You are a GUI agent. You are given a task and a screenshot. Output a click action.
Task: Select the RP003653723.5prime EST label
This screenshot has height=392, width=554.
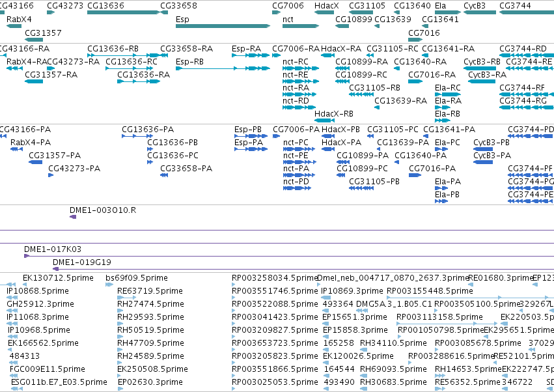point(275,343)
